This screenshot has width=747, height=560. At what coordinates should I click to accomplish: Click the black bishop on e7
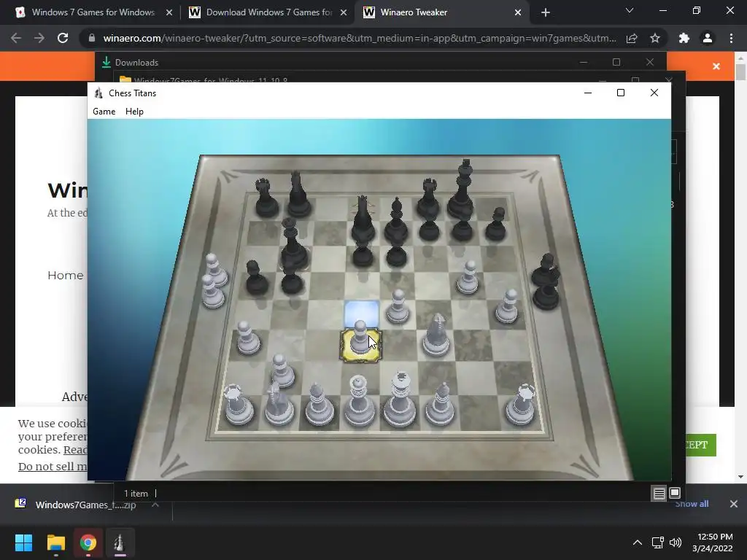[x=396, y=222]
